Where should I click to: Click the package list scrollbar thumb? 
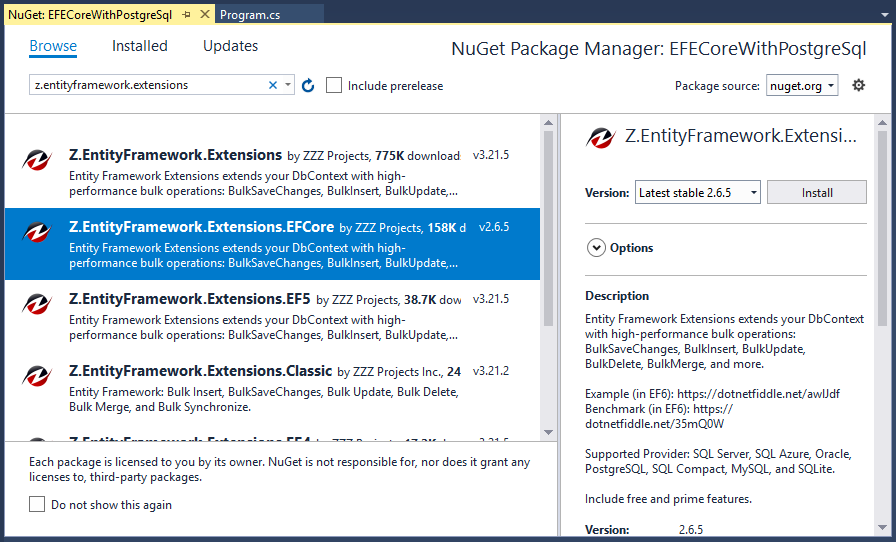[549, 228]
